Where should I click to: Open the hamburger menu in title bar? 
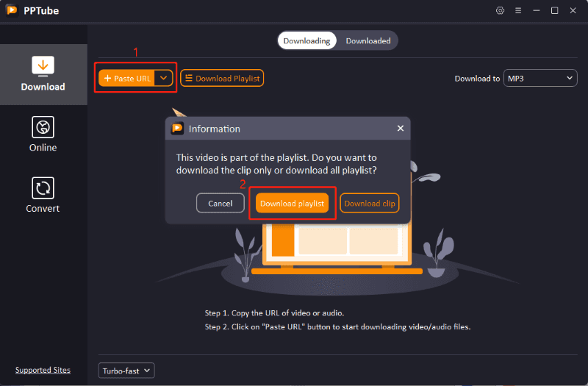pos(518,11)
